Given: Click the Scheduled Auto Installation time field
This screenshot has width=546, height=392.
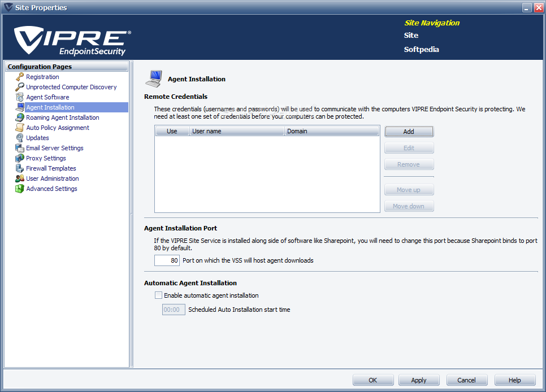Looking at the screenshot, I should [174, 310].
